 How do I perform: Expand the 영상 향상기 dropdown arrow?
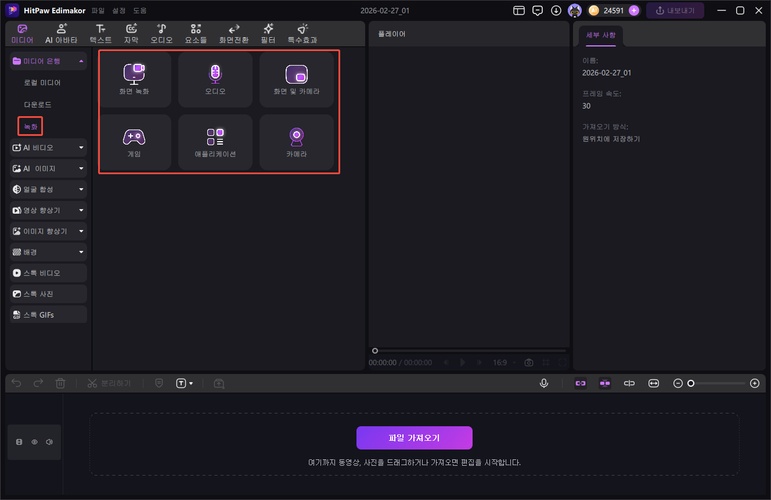point(80,210)
